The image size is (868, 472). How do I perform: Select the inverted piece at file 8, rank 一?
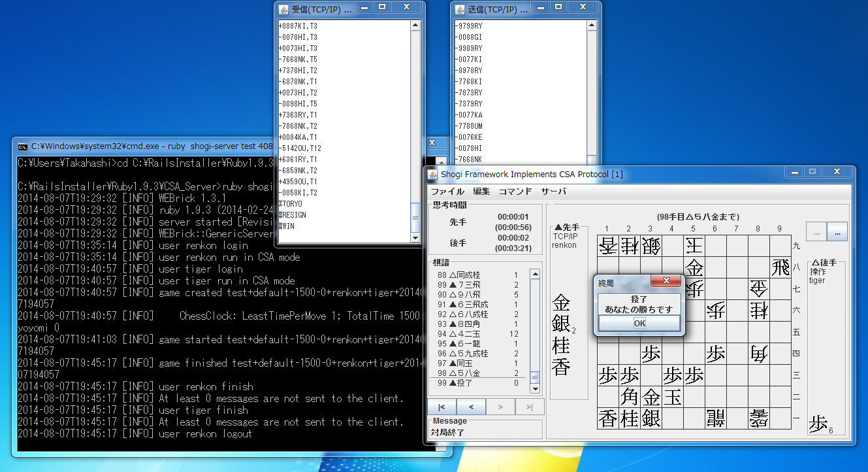758,418
